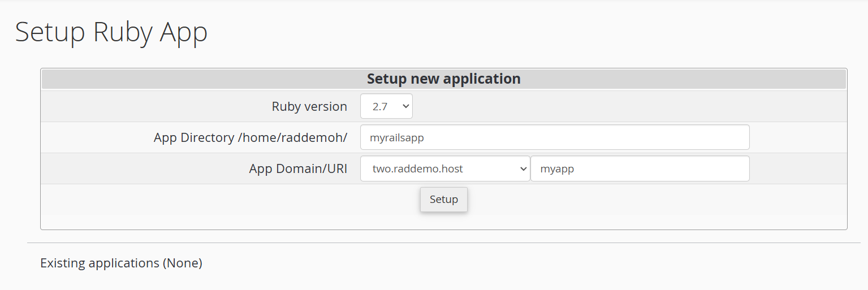Click the Existing applications (None) text
The width and height of the screenshot is (868, 290).
[x=121, y=263]
